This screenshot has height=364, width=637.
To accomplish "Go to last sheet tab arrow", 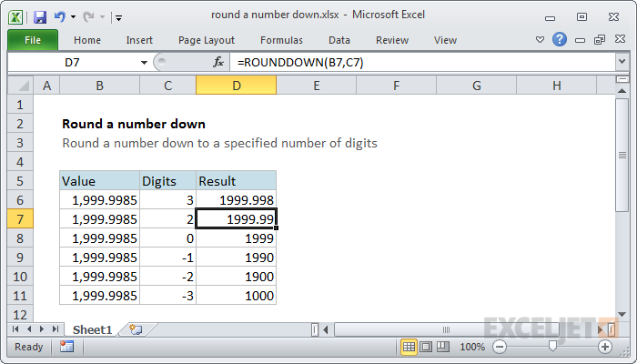I will (x=56, y=329).
